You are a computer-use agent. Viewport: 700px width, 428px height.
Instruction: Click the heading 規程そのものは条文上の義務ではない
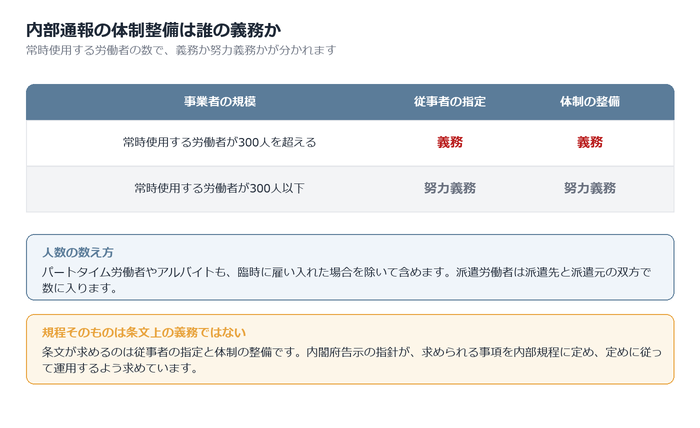[144, 333]
